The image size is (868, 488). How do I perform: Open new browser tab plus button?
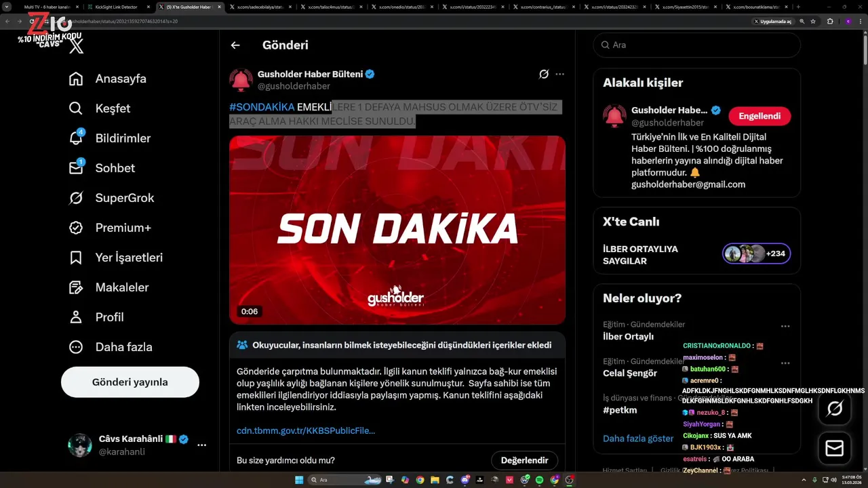798,6
